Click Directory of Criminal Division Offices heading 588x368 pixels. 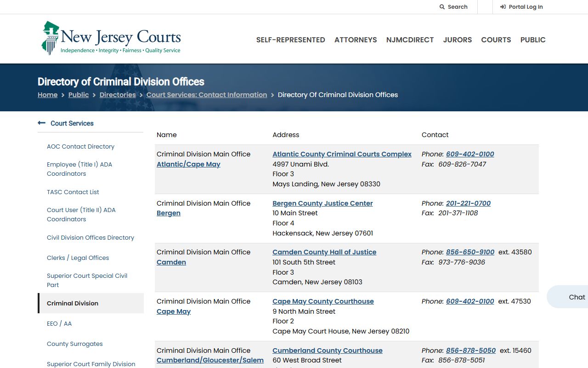coord(121,82)
